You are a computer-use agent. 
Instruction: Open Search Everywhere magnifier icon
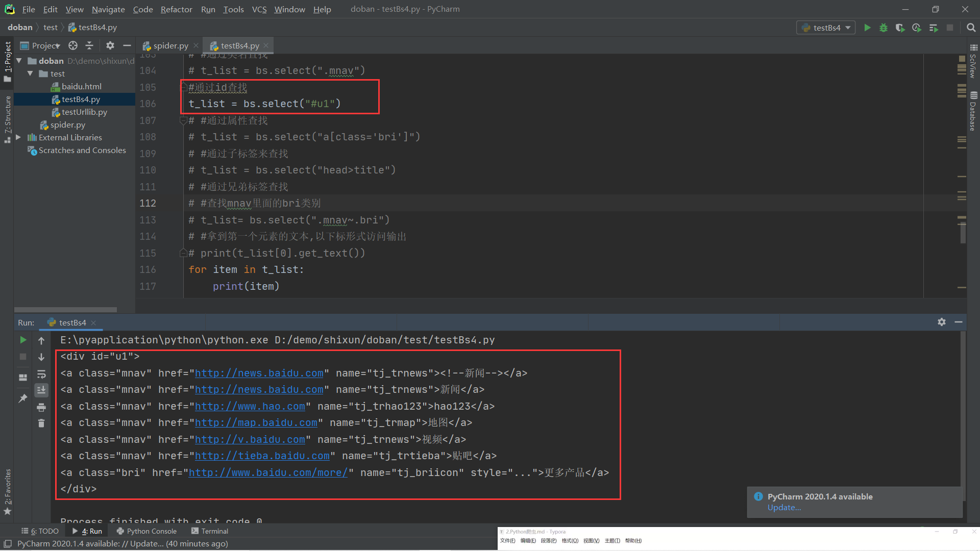pyautogui.click(x=971, y=28)
